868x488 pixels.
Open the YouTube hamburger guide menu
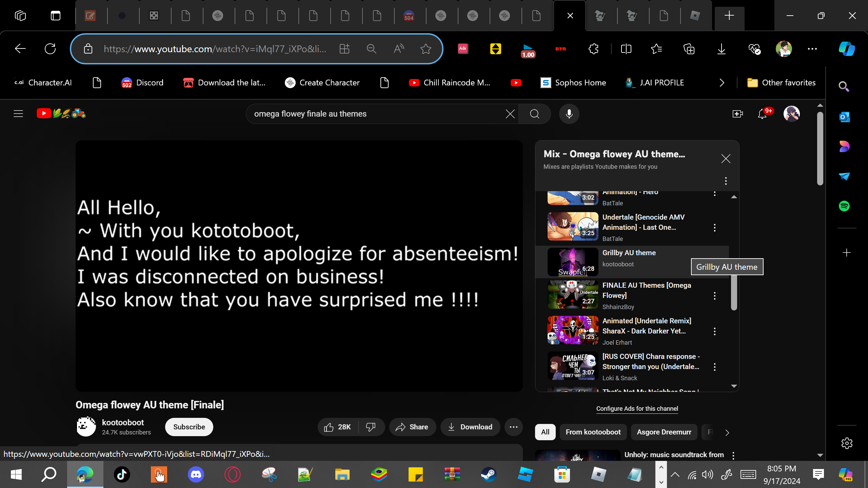(18, 114)
